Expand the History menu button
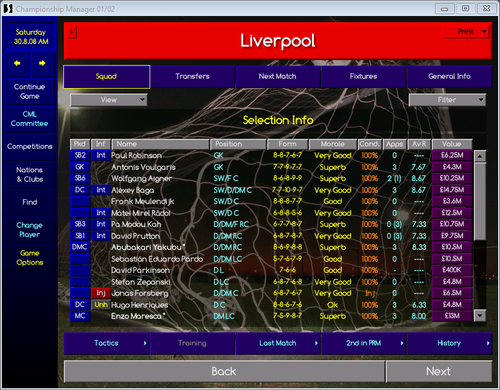 (449, 343)
